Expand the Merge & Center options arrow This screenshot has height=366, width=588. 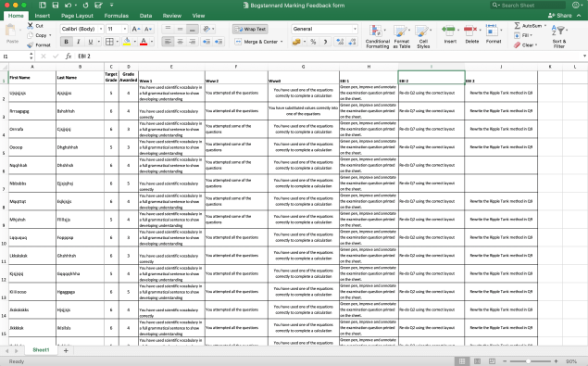(x=281, y=42)
